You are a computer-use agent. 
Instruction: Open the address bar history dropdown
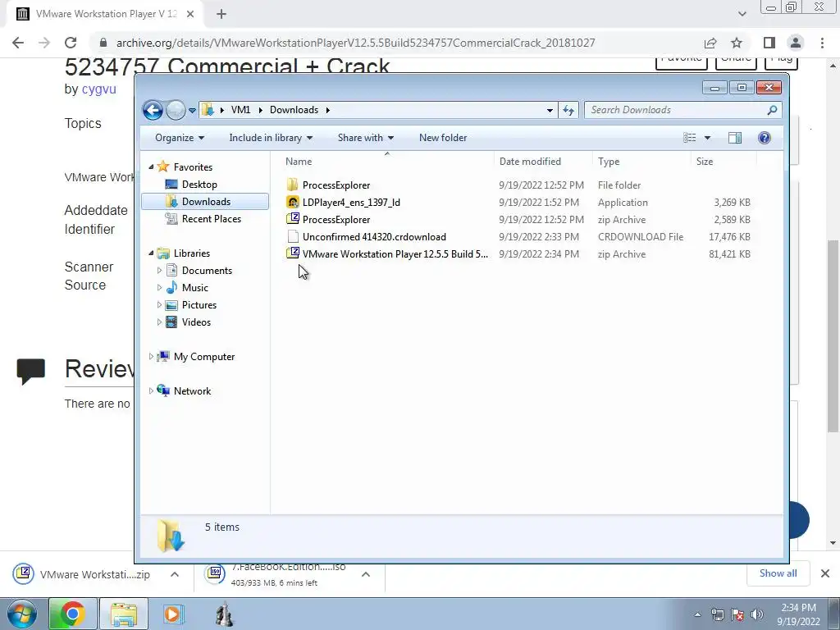[x=550, y=111]
